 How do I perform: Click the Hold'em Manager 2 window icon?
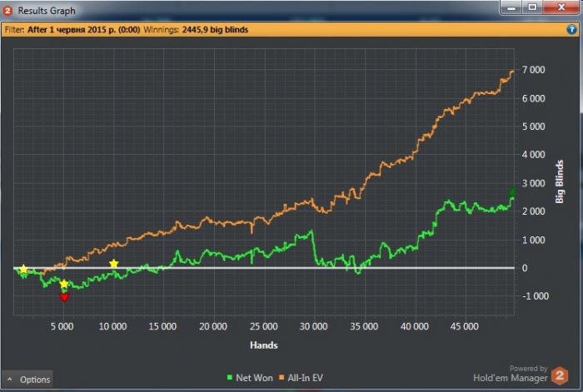(x=7, y=11)
